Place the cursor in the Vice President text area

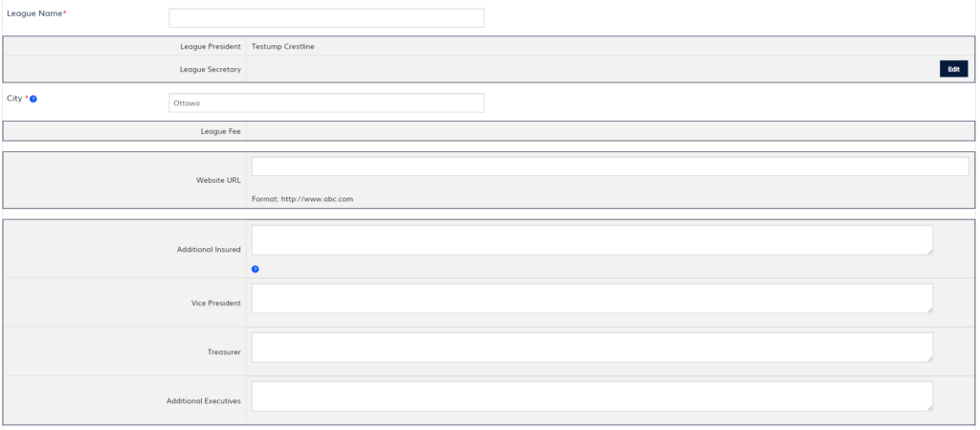[591, 298]
